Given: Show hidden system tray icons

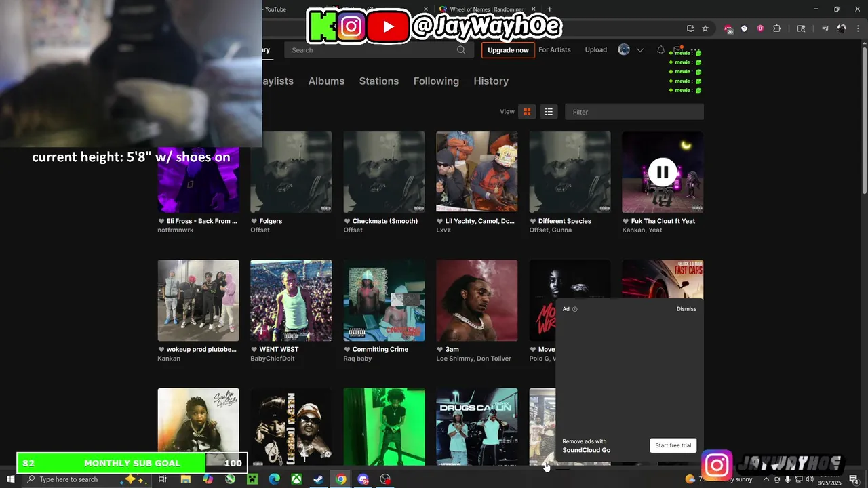Looking at the screenshot, I should (766, 479).
